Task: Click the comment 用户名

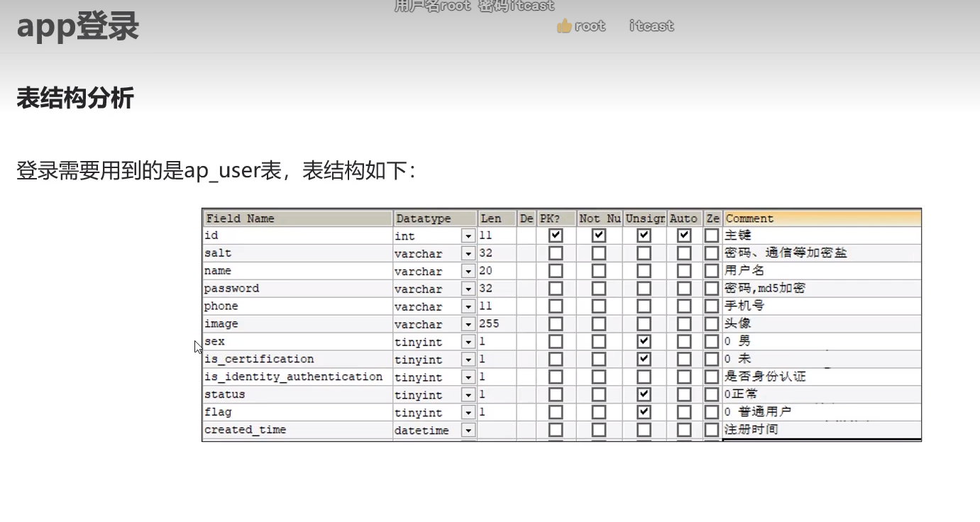Action: (x=744, y=271)
